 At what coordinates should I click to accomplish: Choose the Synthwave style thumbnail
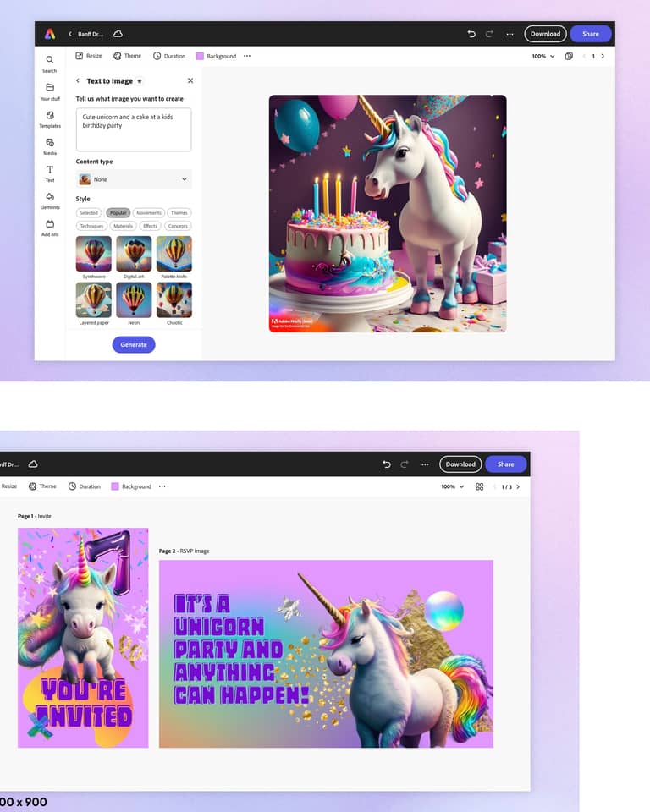click(93, 253)
